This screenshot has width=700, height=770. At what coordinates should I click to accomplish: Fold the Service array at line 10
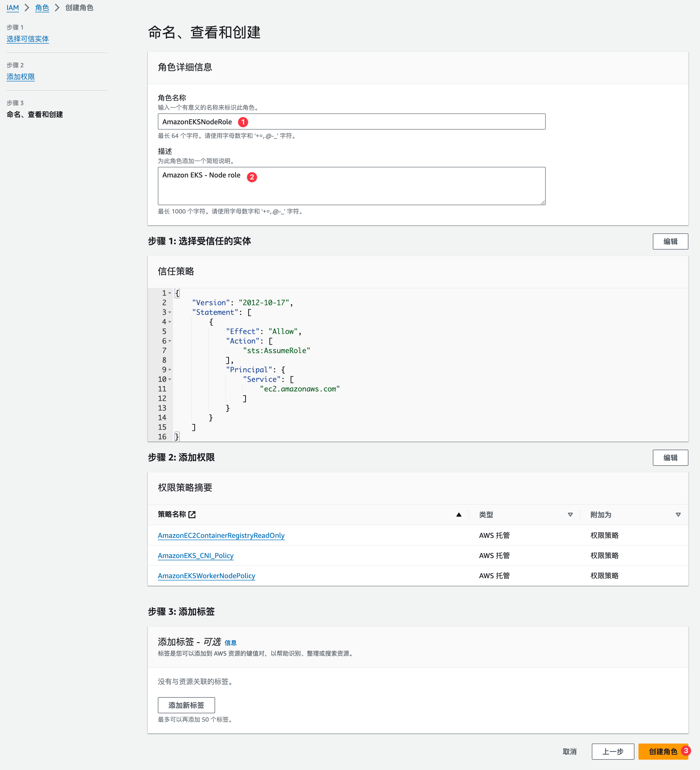point(170,379)
